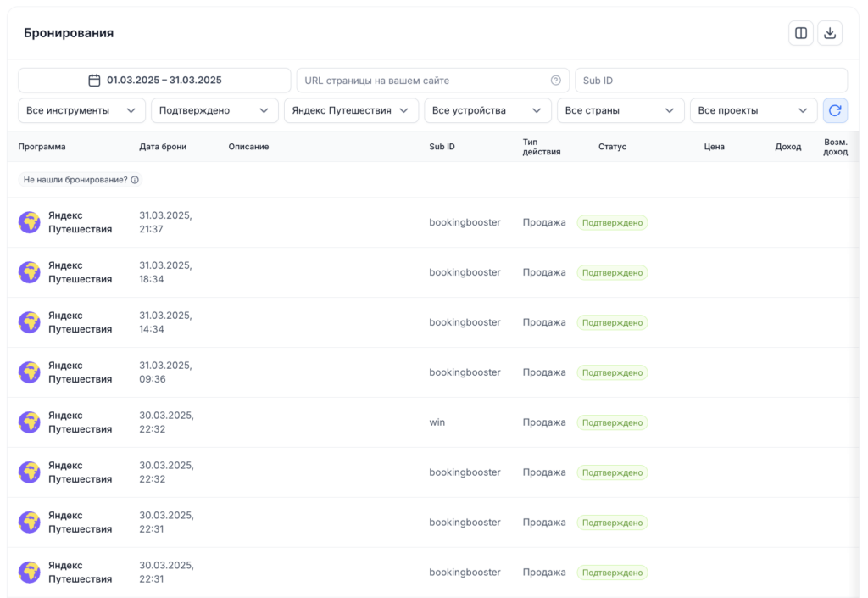Open 'Подтверждено' status filter dropdown
868x598 pixels.
pyautogui.click(x=214, y=110)
